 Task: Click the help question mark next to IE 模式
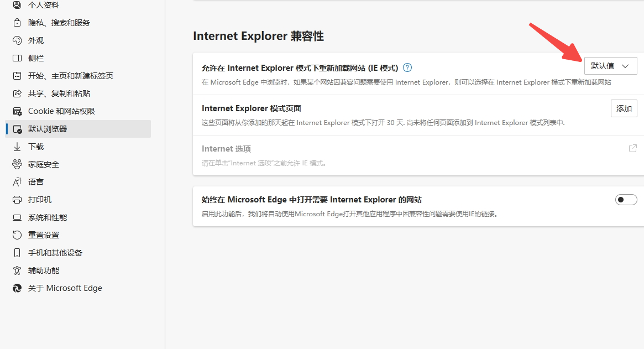coord(407,67)
